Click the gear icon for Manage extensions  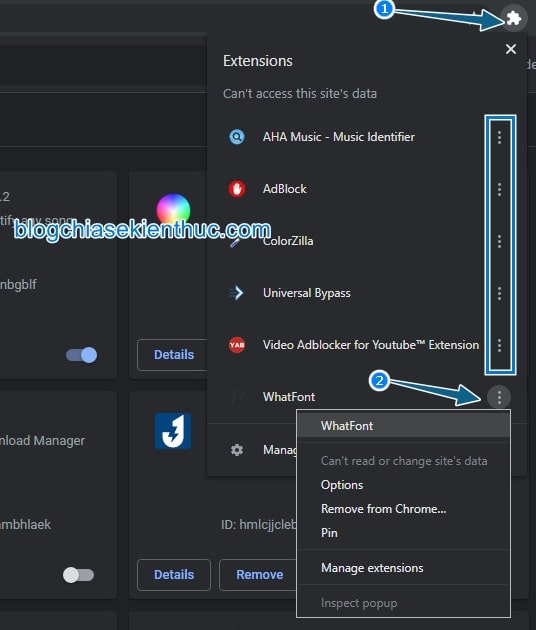[237, 450]
